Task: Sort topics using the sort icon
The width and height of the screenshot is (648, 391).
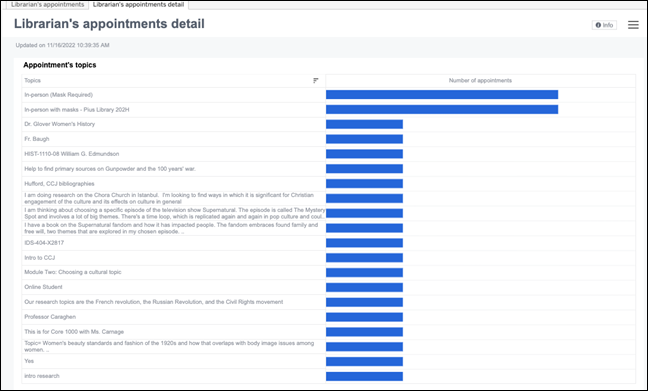Action: (316, 81)
